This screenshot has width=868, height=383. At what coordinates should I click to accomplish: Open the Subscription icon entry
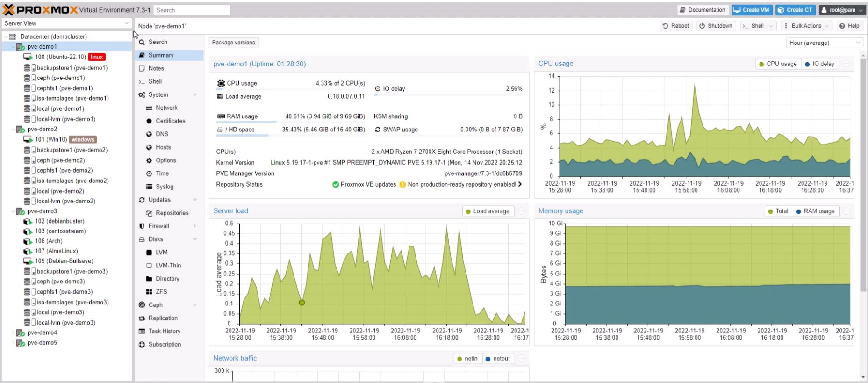point(142,345)
